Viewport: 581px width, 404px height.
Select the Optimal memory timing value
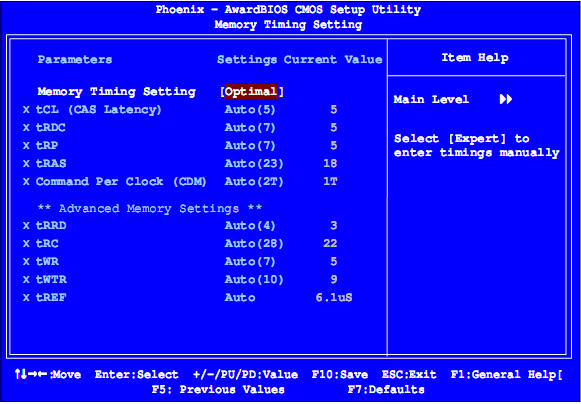251,92
